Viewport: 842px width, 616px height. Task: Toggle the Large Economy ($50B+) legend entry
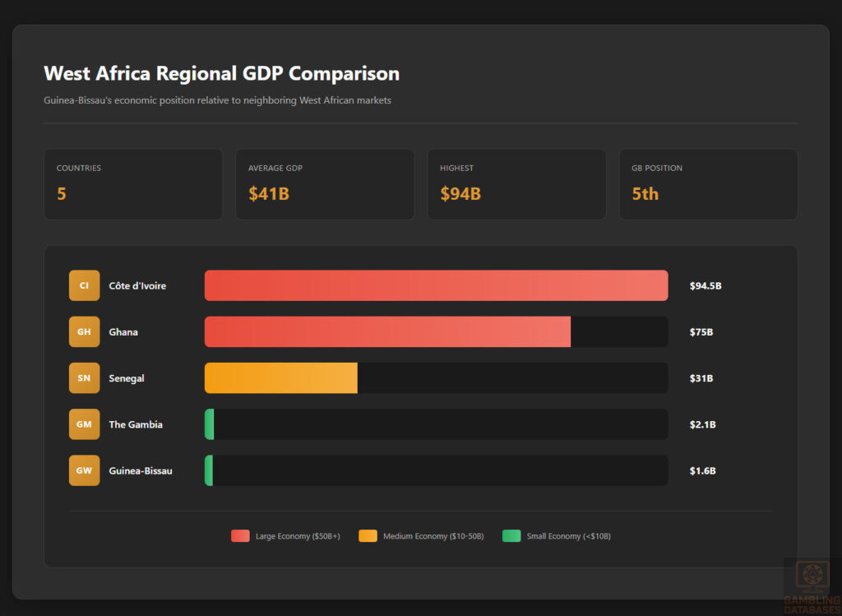285,535
